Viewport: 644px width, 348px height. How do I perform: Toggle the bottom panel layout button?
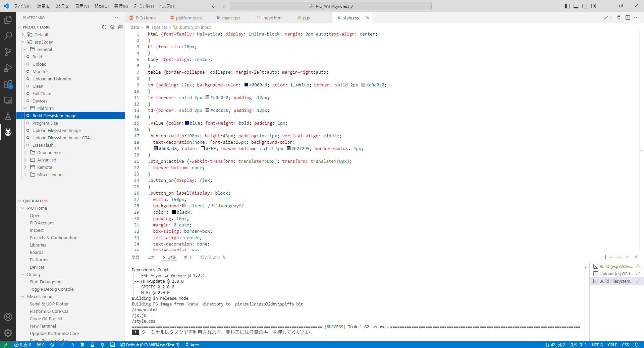click(576, 6)
